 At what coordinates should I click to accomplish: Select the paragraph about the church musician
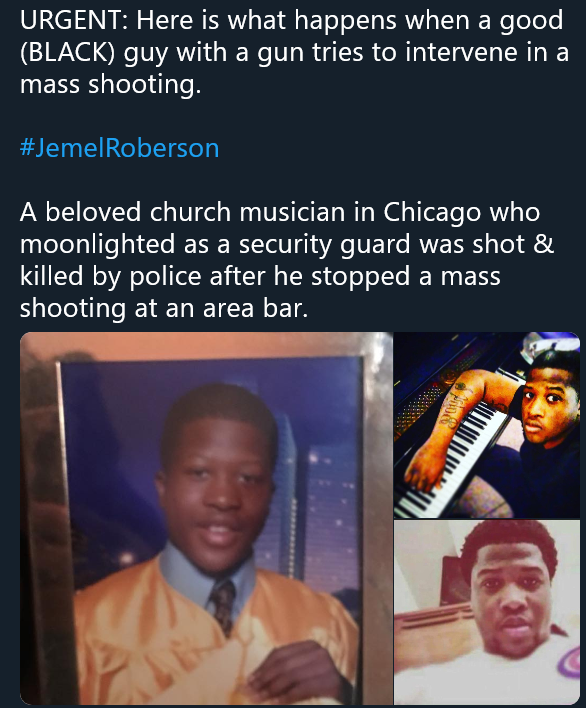click(287, 260)
